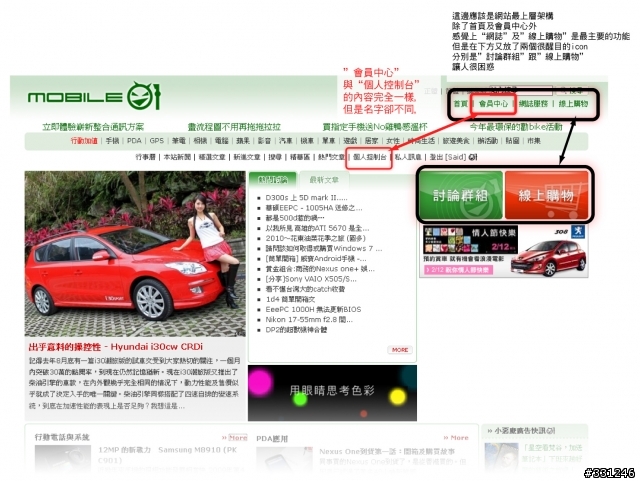640x481 pixels.
Task: Select 手機 in the category menu
Action: (x=112, y=141)
